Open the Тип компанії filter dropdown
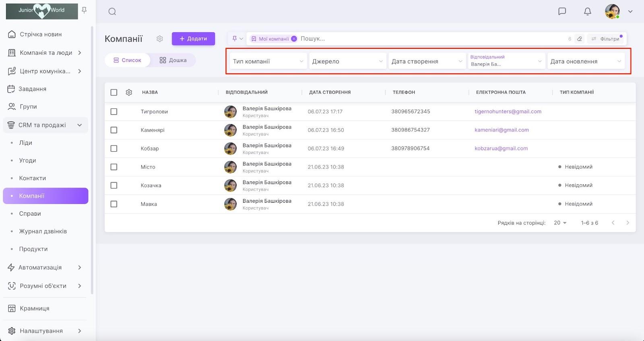644x341 pixels. pos(268,61)
